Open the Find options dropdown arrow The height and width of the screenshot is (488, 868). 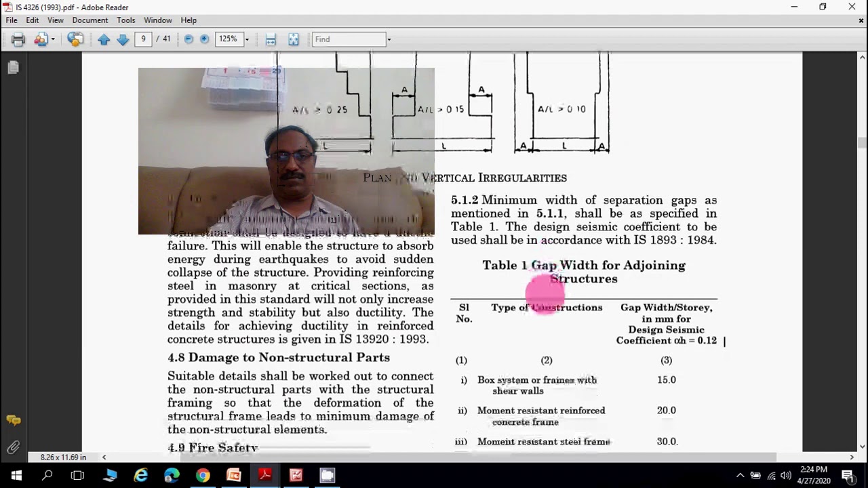point(389,39)
